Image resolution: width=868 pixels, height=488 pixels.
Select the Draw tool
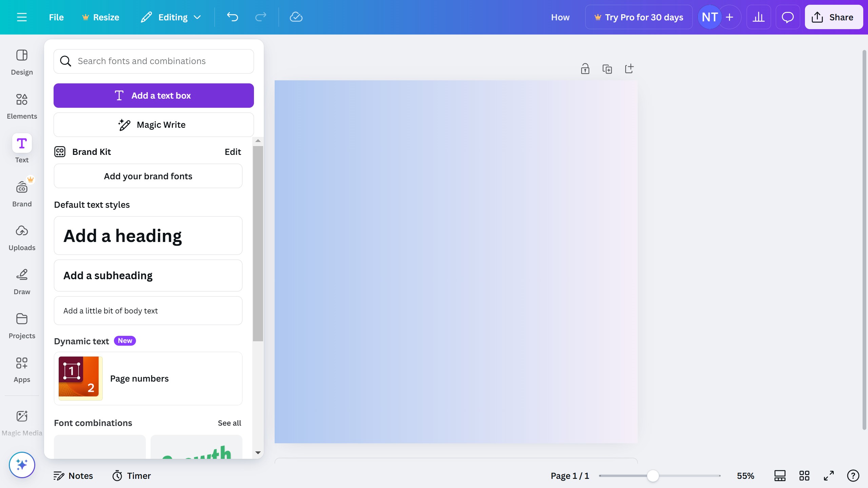(x=22, y=282)
